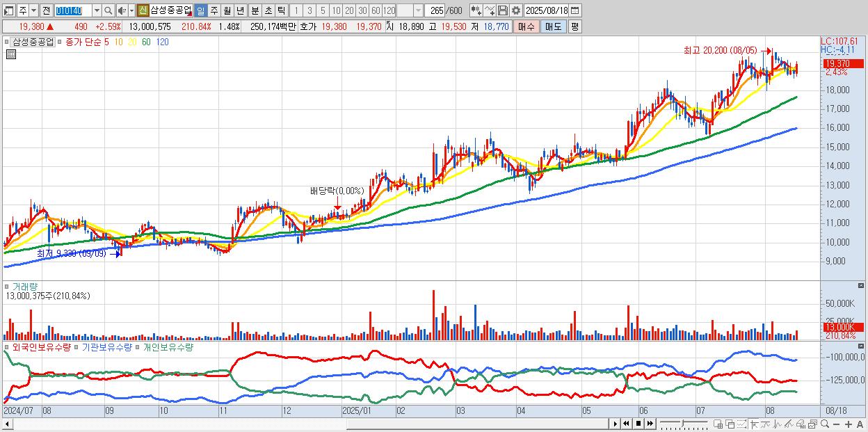The height and width of the screenshot is (432, 868).
Task: Click the fast-forward button in bottom toolbar
Action: 650,424
